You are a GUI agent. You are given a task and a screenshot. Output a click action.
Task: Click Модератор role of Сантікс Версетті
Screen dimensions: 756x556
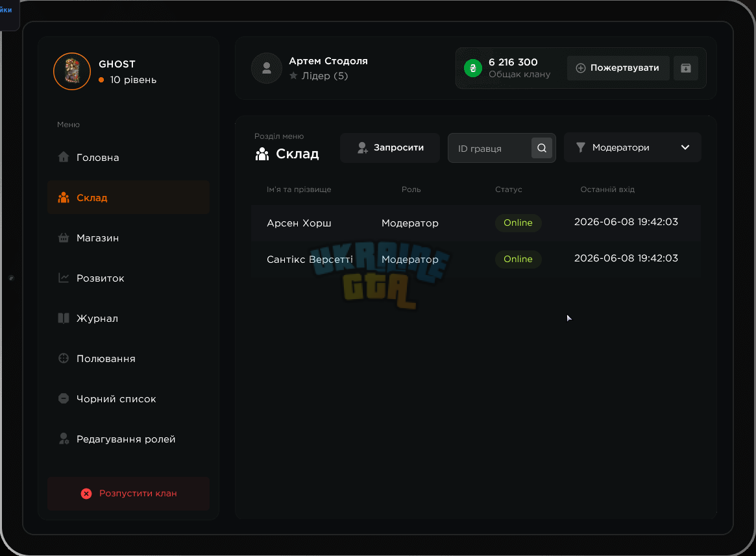coord(410,260)
